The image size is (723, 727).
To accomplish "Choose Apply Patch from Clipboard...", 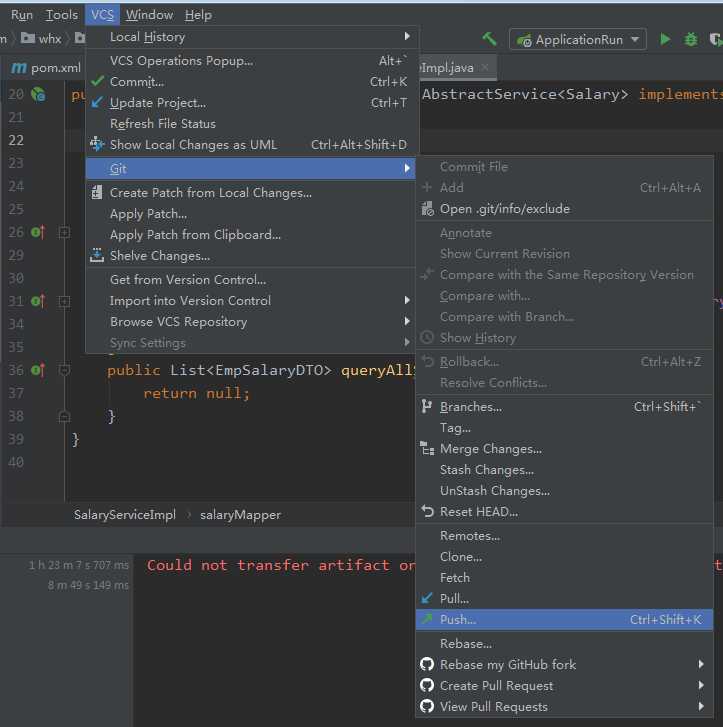I will [252, 235].
